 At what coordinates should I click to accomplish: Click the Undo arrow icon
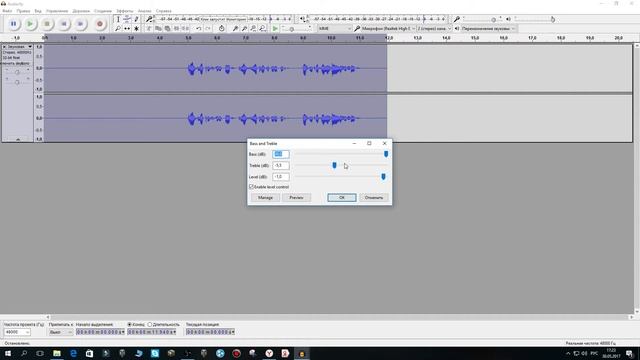199,29
